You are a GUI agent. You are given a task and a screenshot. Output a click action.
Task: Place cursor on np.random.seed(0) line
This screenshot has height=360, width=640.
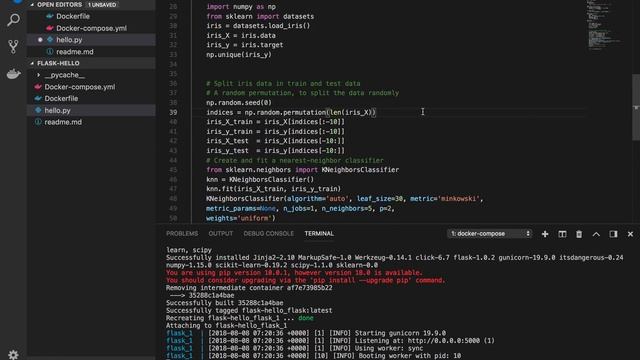(x=239, y=103)
